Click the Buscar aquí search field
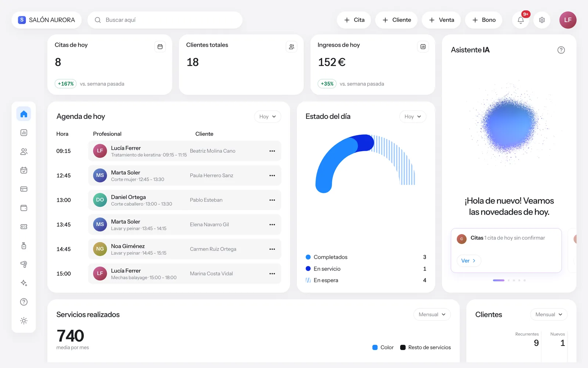This screenshot has width=588, height=368. pos(165,20)
